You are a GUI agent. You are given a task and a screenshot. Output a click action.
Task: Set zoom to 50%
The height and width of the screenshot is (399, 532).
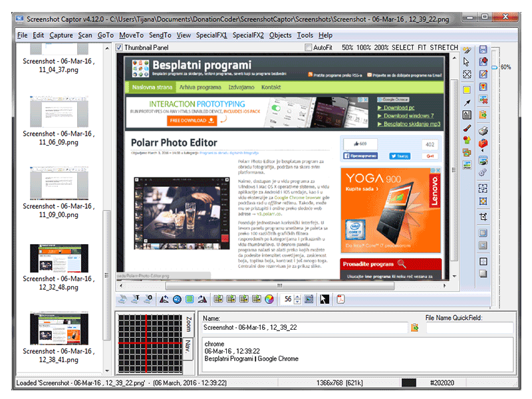(347, 47)
